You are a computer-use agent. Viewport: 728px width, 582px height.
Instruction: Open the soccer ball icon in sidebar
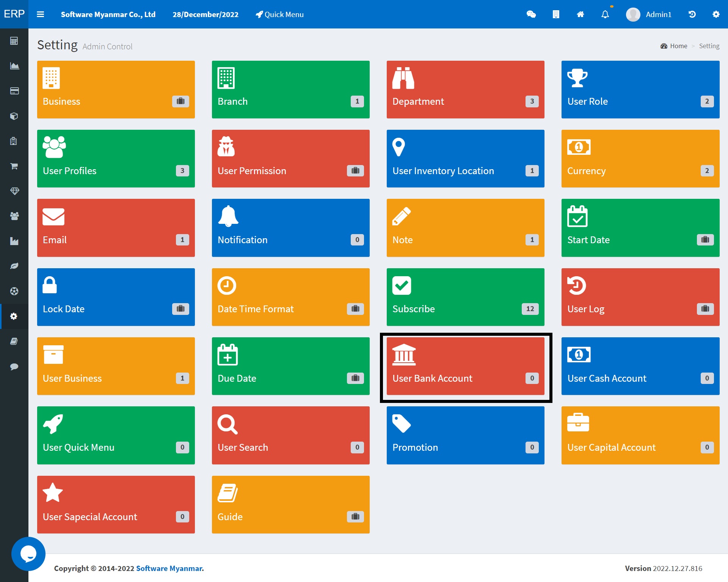(x=14, y=291)
